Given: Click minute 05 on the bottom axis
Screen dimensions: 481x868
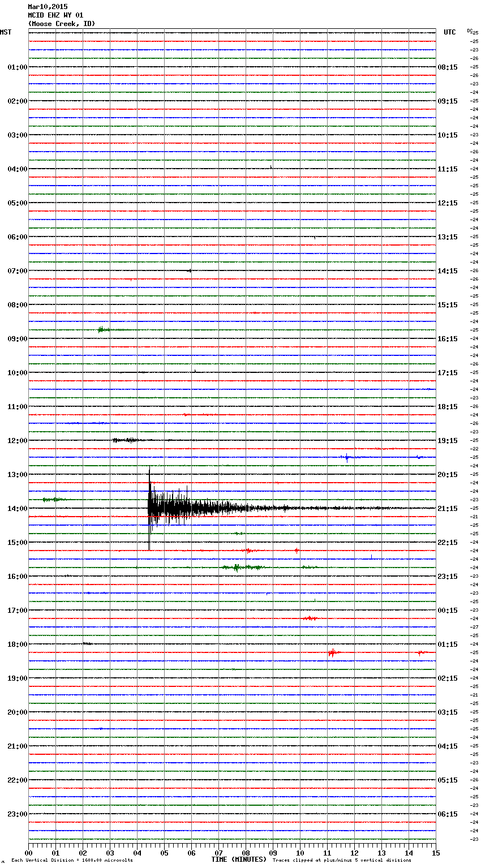Looking at the screenshot, I should [164, 853].
